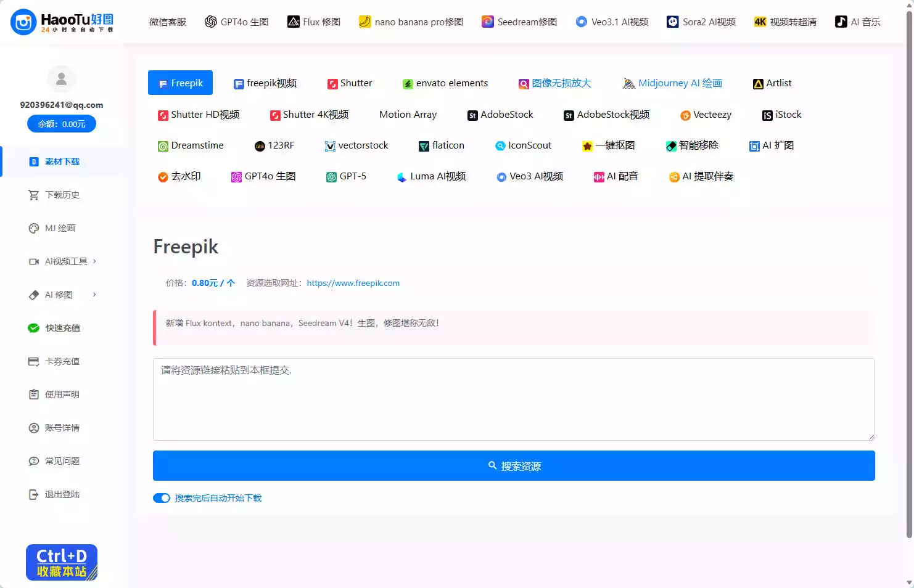Select AdobeStock视频 source

click(x=606, y=115)
